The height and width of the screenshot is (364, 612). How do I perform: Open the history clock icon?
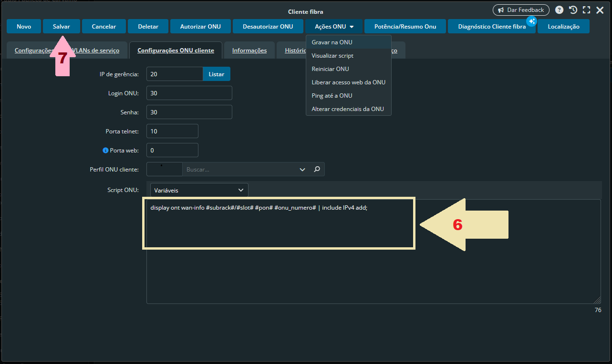click(573, 10)
